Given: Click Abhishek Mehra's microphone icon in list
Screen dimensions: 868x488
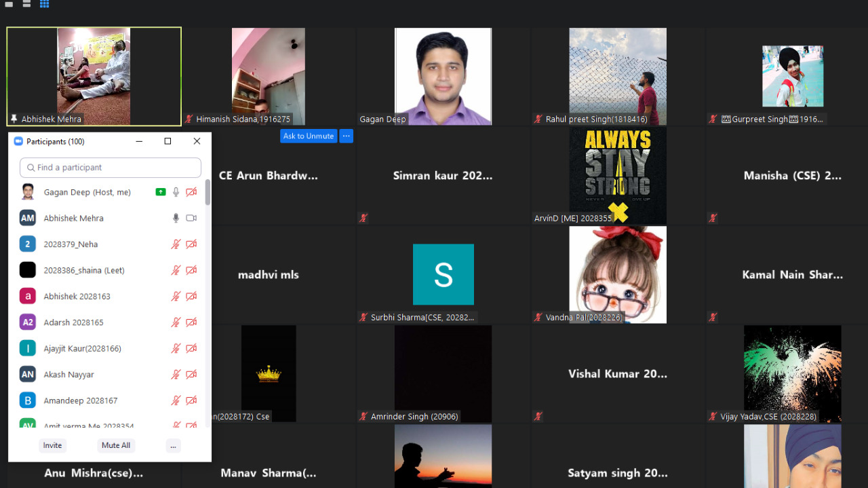Looking at the screenshot, I should click(176, 218).
